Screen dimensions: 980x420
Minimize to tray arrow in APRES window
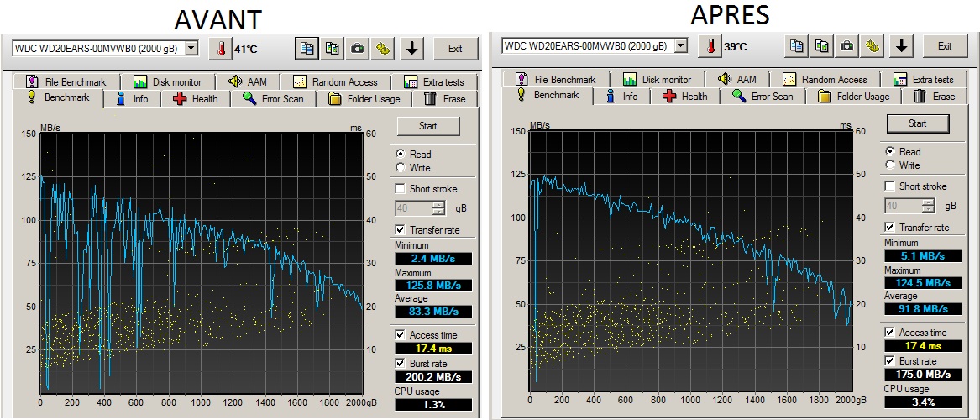tap(900, 45)
